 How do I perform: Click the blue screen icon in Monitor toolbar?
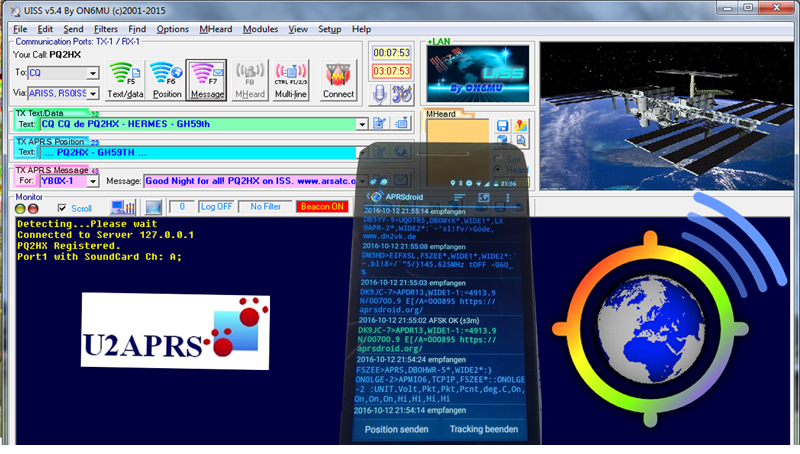[153, 207]
